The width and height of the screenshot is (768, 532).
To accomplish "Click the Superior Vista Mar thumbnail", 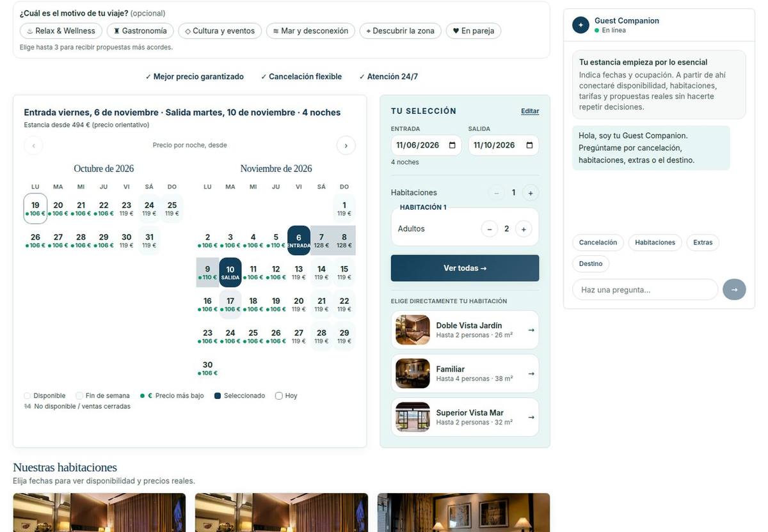I will [x=413, y=417].
